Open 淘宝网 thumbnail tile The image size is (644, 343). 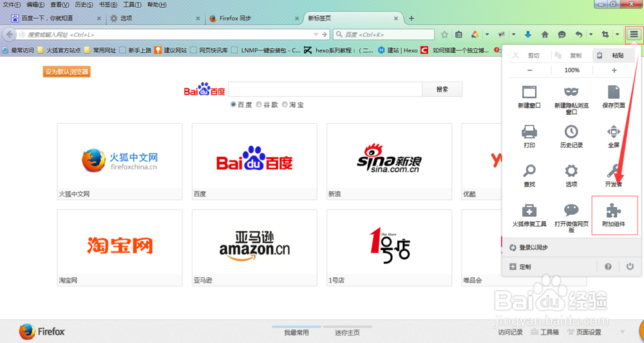pyautogui.click(x=120, y=248)
